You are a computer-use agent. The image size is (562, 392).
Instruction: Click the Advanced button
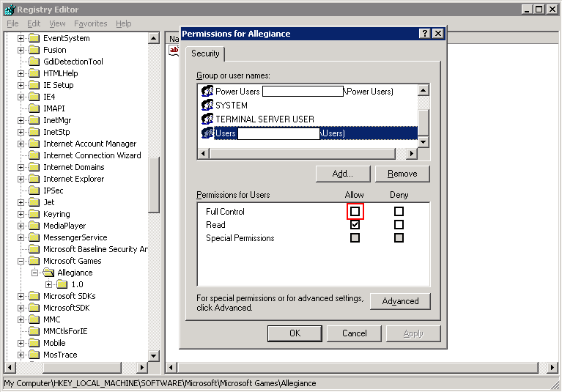pos(400,301)
